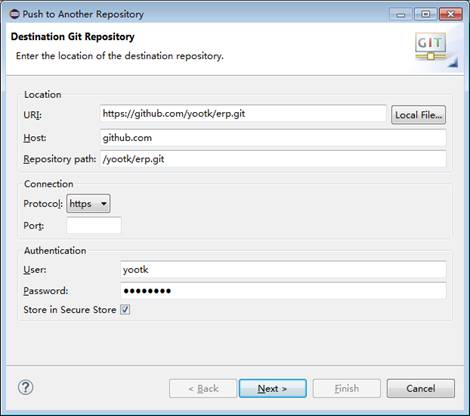470x416 pixels.
Task: Click the Eclipse icon in the title bar
Action: [14, 14]
